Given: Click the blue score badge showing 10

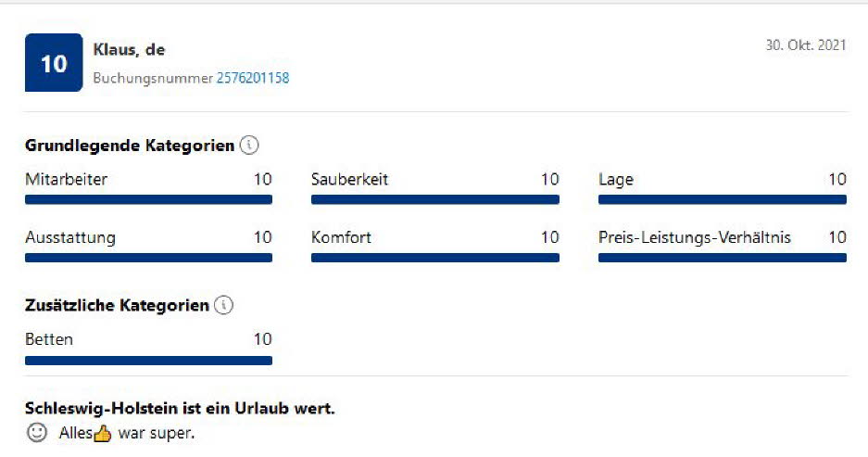Looking at the screenshot, I should coord(54,64).
